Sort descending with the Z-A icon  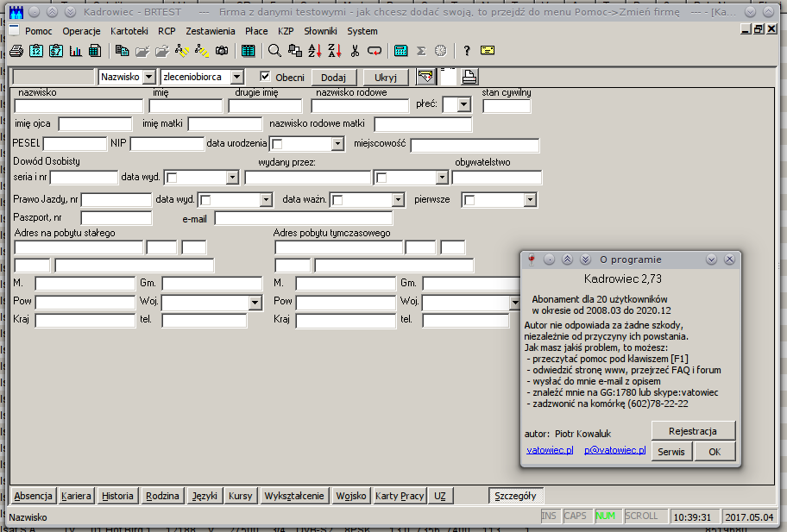tap(335, 51)
